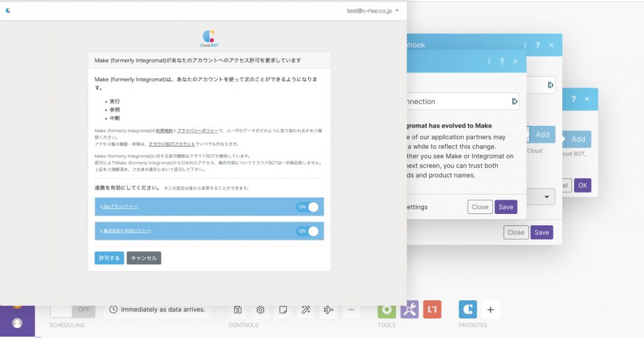Open the クラウドBOTアカウント link

pos(172,144)
